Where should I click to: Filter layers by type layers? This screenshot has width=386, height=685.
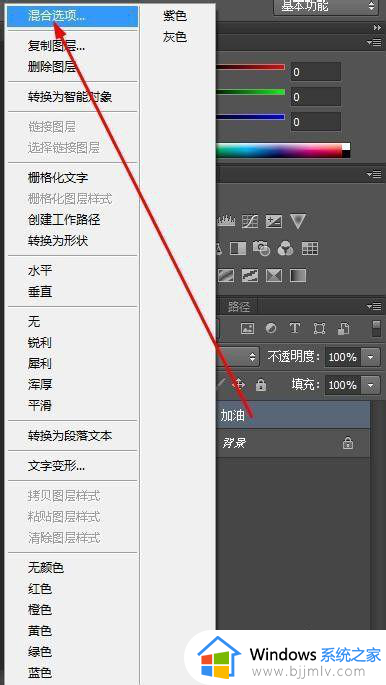(295, 328)
